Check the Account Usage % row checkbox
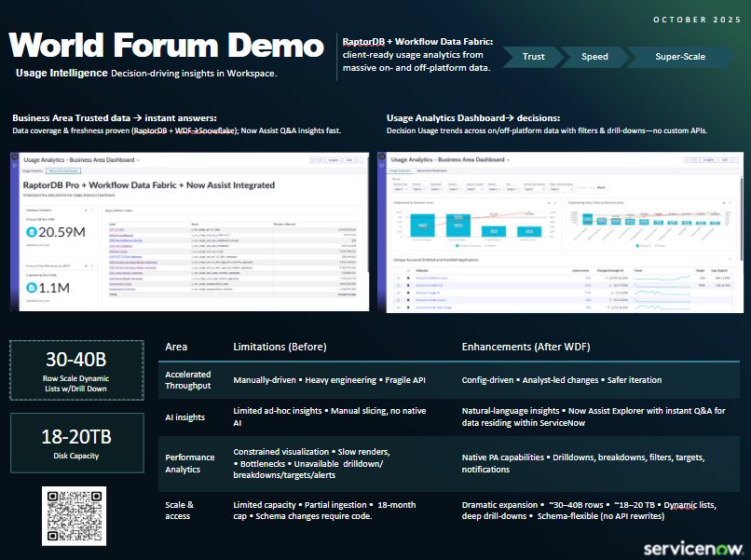The height and width of the screenshot is (560, 751). 398,291
